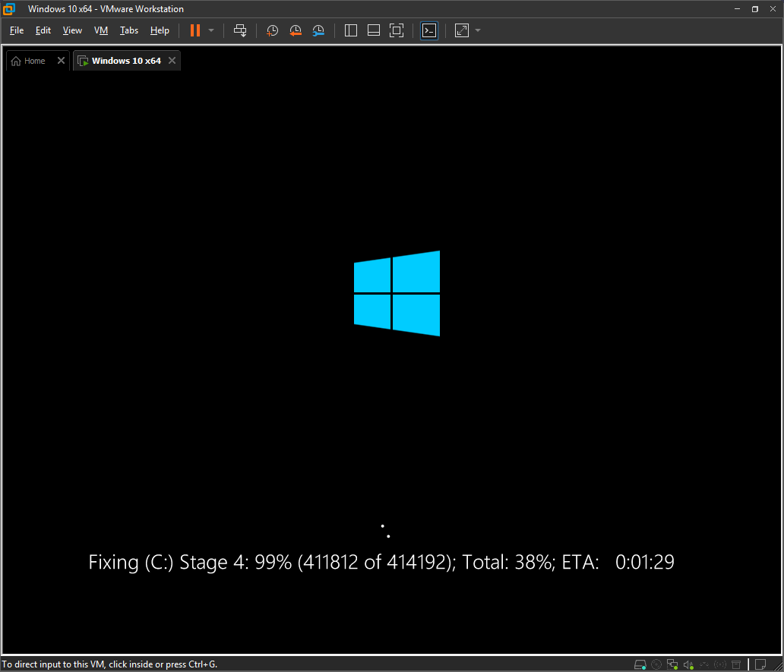Click the VMware Workstation title bar icon
This screenshot has width=784, height=672.
tap(9, 9)
